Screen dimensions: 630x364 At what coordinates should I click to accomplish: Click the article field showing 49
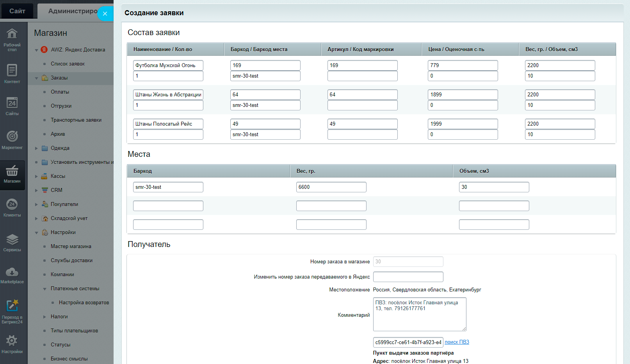click(363, 124)
